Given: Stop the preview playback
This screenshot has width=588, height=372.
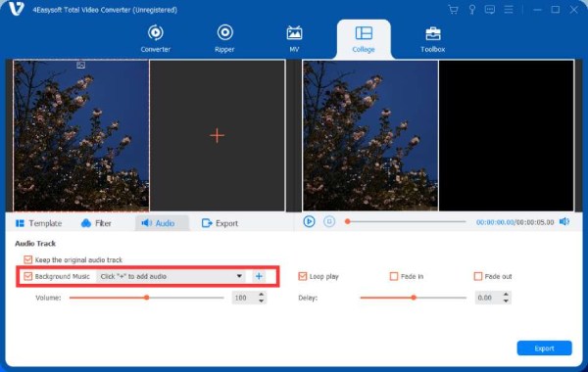Looking at the screenshot, I should tap(329, 222).
